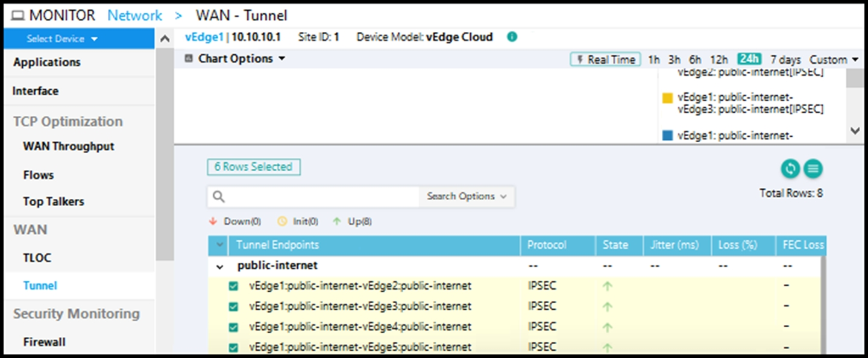This screenshot has height=358, width=868.
Task: Click the green Up(8) arrow indicator
Action: coord(337,221)
